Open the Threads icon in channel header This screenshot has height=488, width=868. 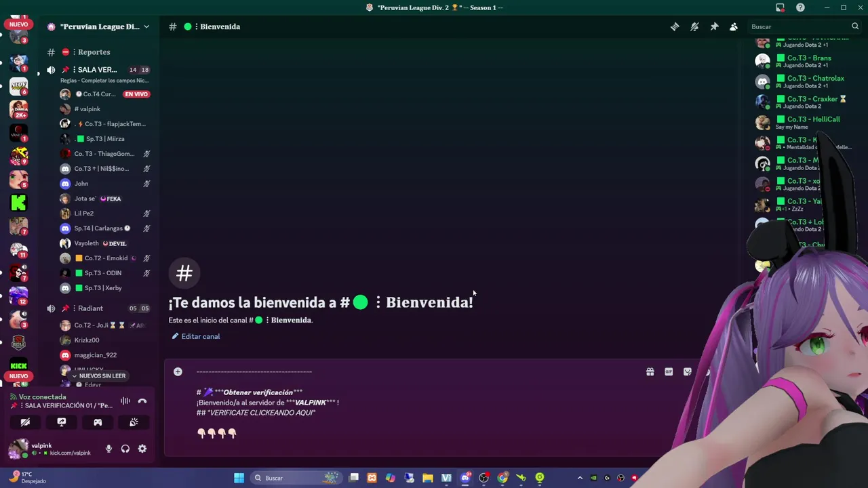(675, 26)
